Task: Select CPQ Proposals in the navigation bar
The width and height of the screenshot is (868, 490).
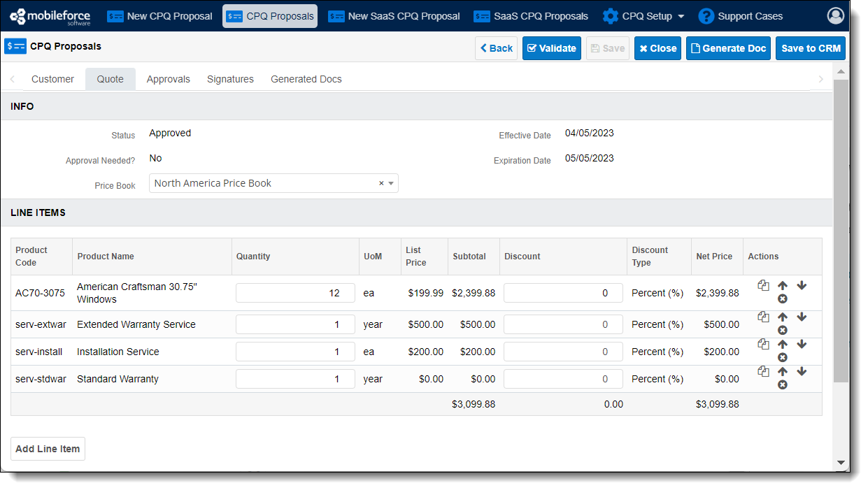Action: tap(270, 16)
